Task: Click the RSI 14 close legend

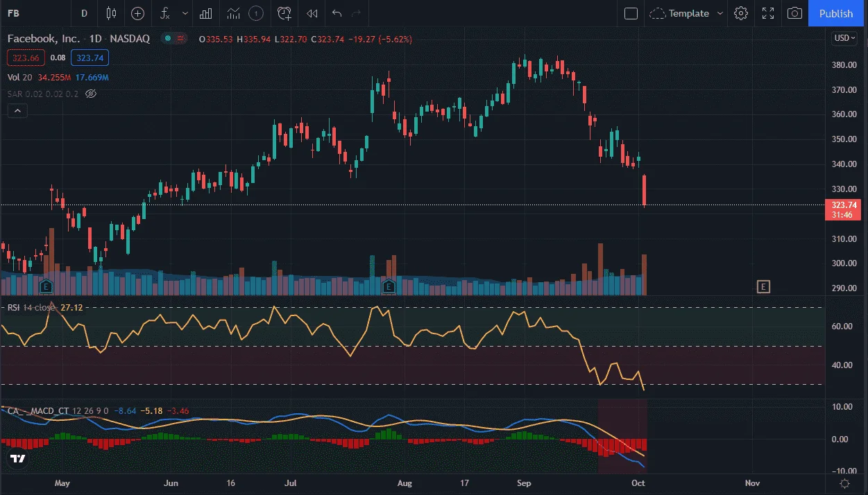Action: pos(33,307)
